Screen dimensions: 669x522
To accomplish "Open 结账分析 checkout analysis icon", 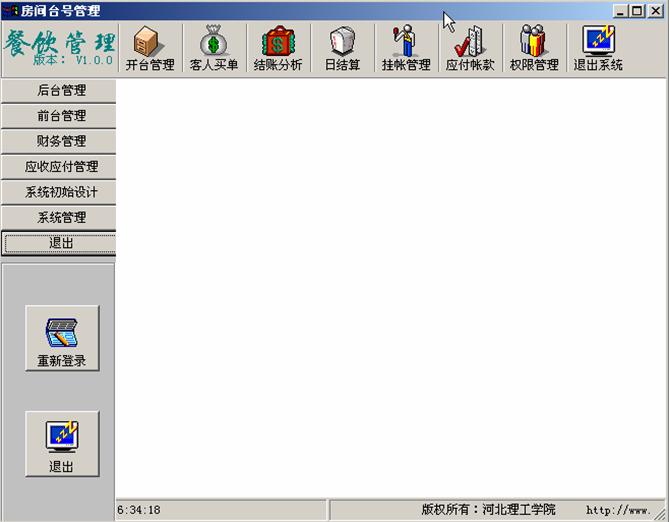I will pyautogui.click(x=278, y=48).
